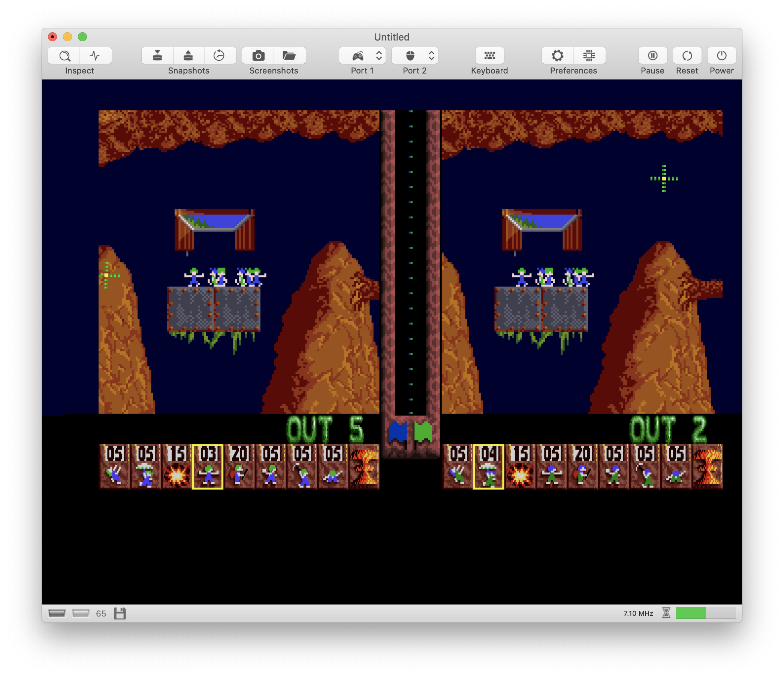784x678 pixels.
Task: Open the activity monitor waveform icon
Action: [95, 55]
